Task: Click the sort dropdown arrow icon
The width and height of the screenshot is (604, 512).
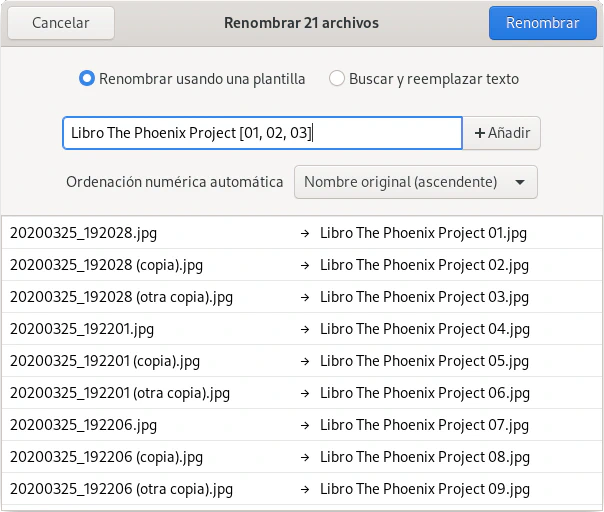Action: (x=519, y=182)
